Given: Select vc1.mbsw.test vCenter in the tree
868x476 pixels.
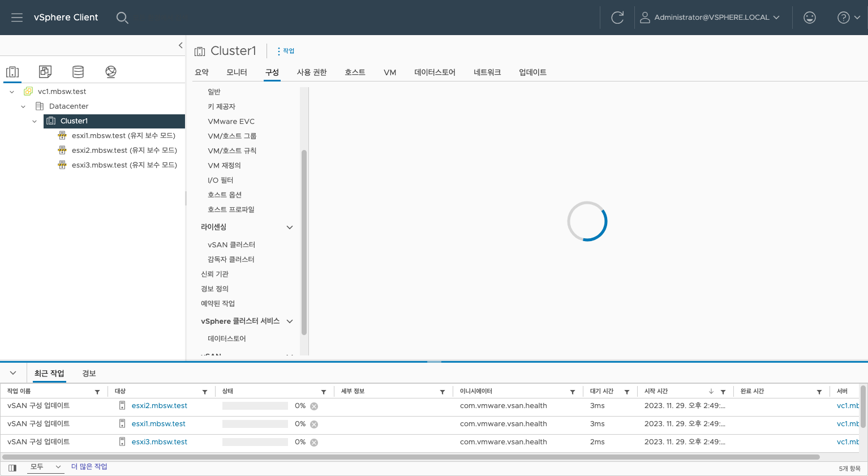Looking at the screenshot, I should [62, 92].
